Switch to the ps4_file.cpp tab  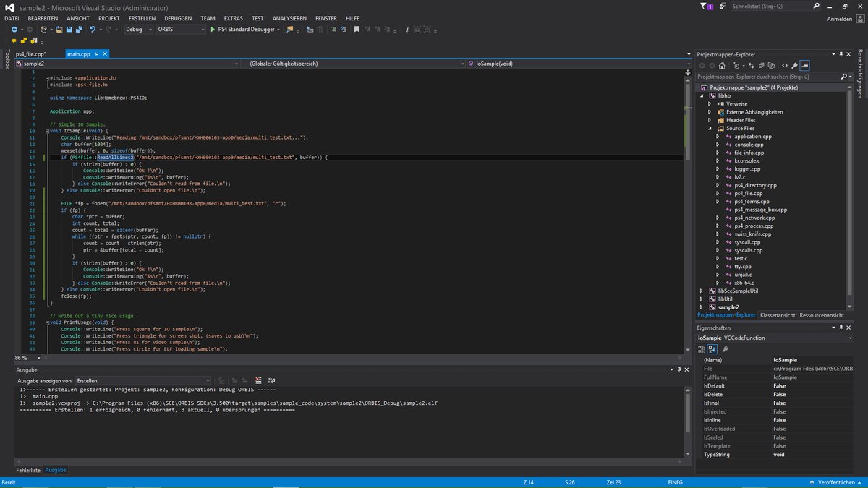[x=31, y=54]
